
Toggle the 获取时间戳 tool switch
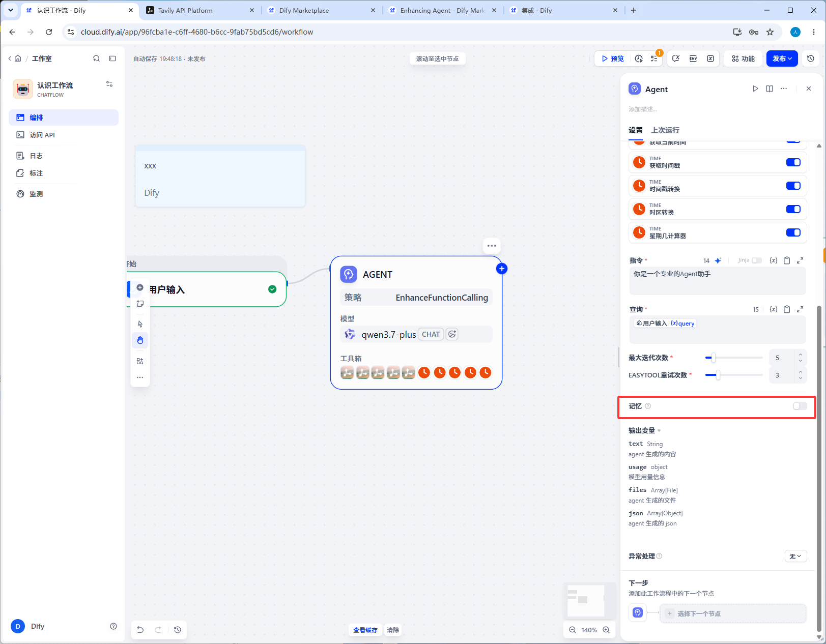click(x=793, y=162)
